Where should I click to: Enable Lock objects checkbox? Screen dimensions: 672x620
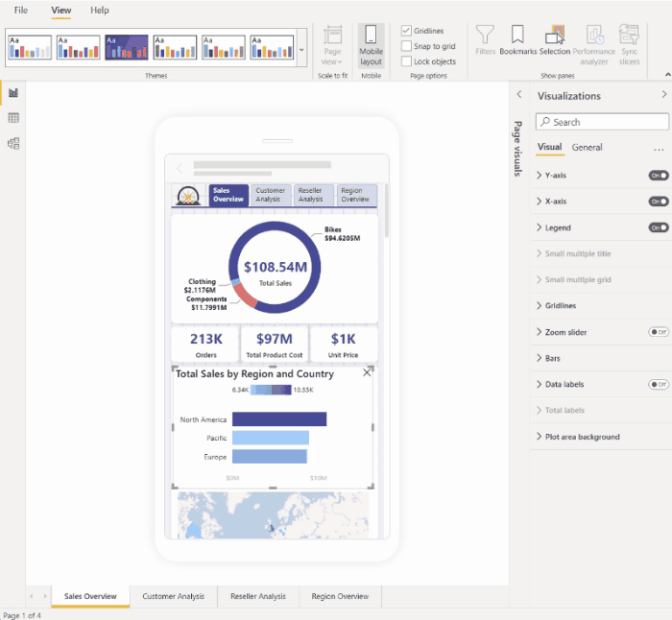click(407, 61)
